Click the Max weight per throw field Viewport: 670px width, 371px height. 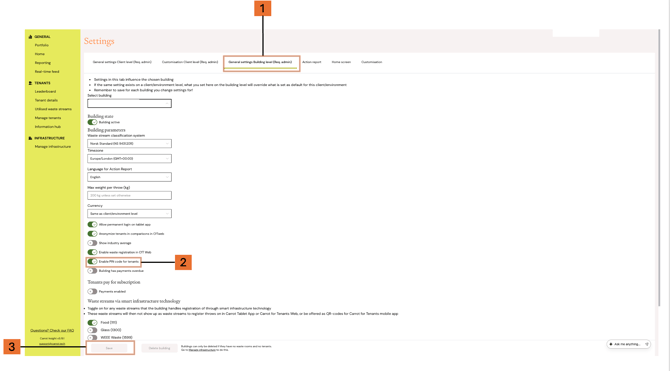129,195
